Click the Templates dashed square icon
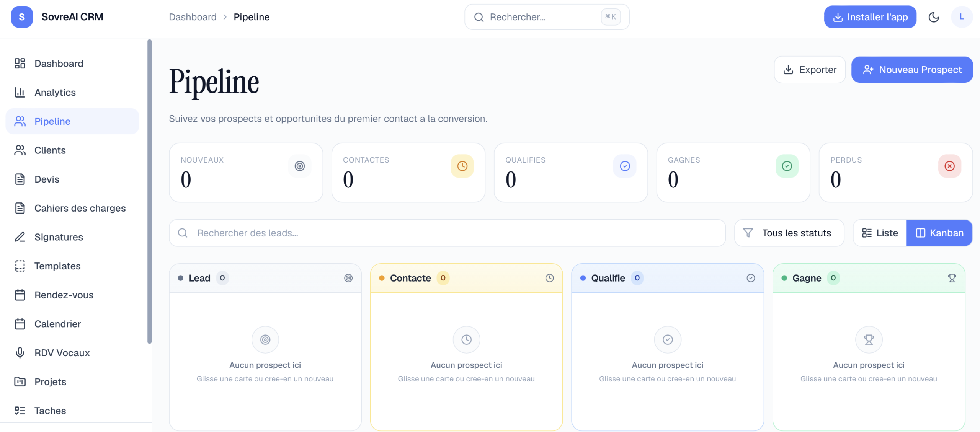Viewport: 980px width, 432px height. coord(20,266)
